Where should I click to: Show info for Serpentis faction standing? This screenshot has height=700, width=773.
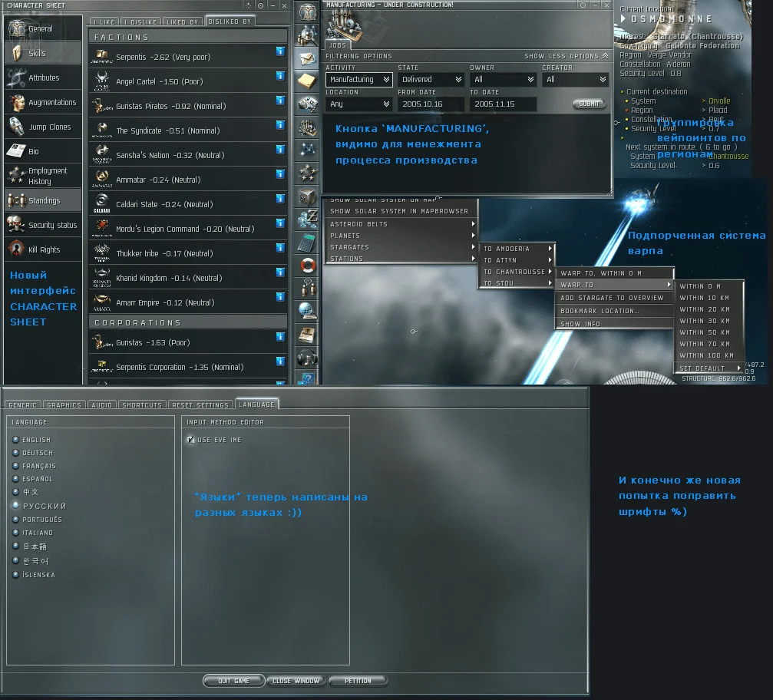[x=280, y=51]
